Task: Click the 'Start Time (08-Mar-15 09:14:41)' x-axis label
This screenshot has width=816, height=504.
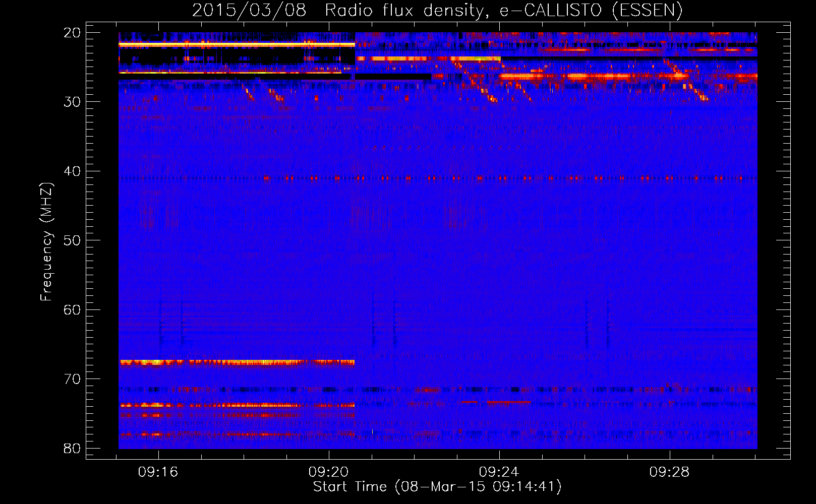Action: [437, 487]
